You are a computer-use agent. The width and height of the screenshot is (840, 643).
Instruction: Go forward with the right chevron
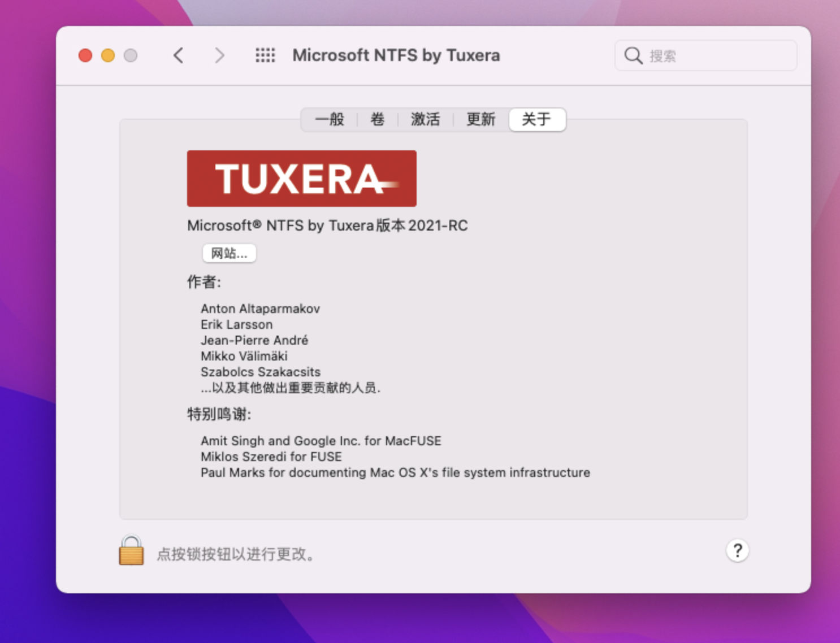[219, 55]
